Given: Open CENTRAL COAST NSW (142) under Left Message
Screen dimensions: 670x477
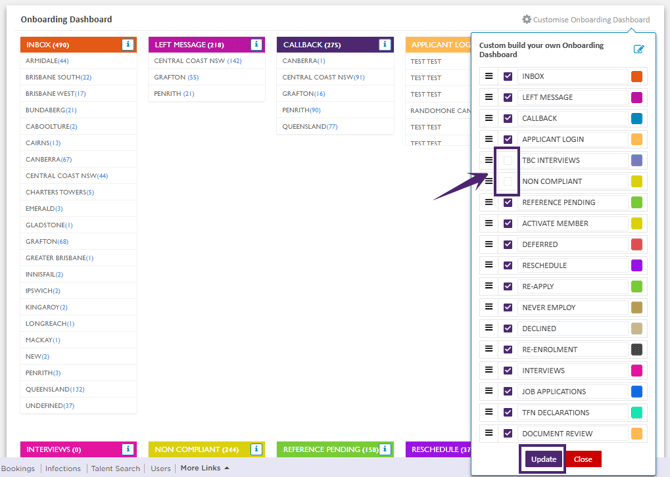Looking at the screenshot, I should pyautogui.click(x=198, y=61).
